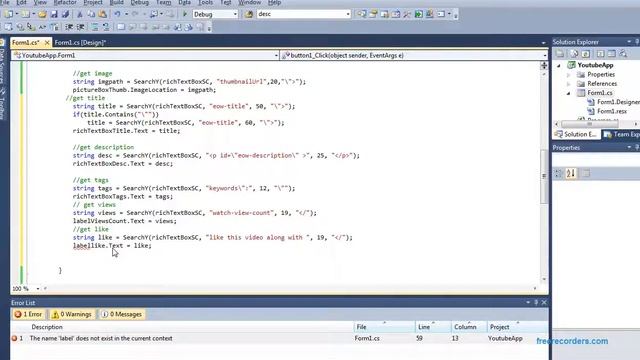Image resolution: width=640 pixels, height=360 pixels.
Task: Click Solution Explorer Properties icon
Action: (x=560, y=53)
